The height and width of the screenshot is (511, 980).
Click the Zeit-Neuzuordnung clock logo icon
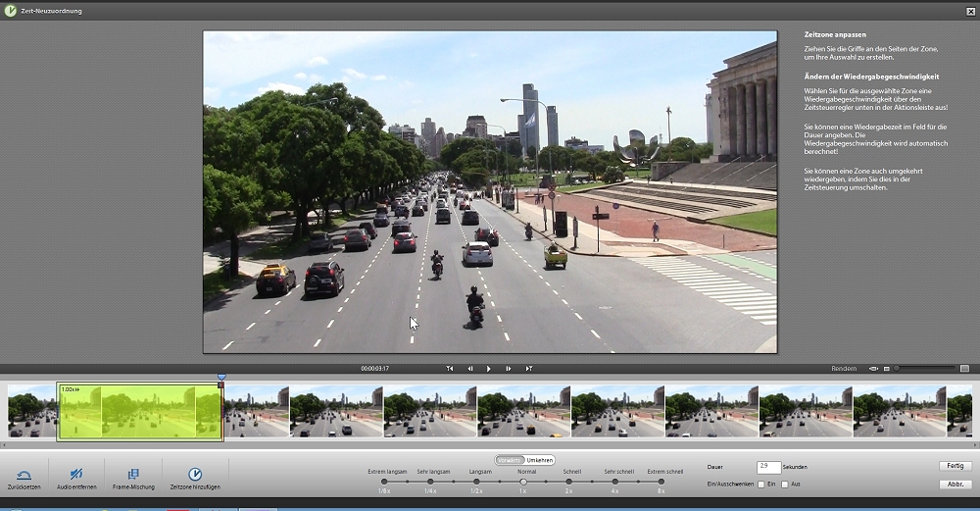10,11
